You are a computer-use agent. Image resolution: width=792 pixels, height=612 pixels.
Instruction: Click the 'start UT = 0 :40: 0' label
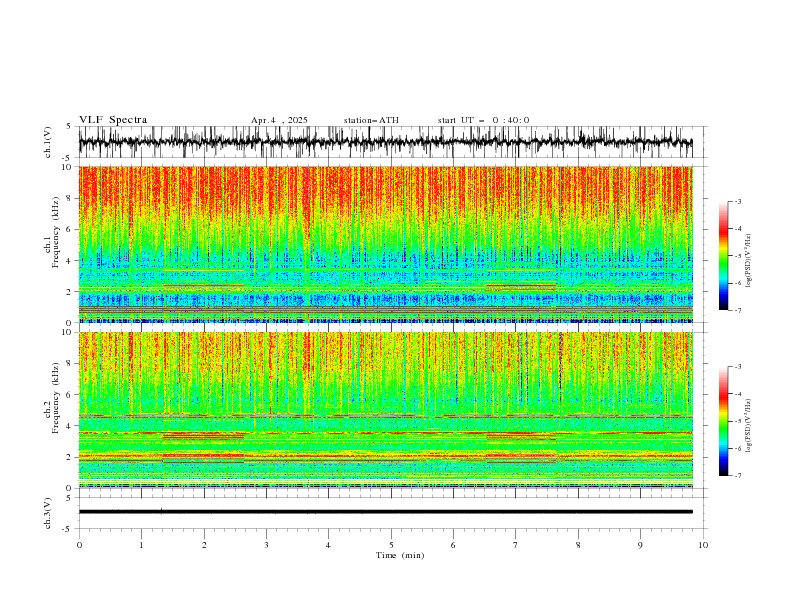point(483,120)
